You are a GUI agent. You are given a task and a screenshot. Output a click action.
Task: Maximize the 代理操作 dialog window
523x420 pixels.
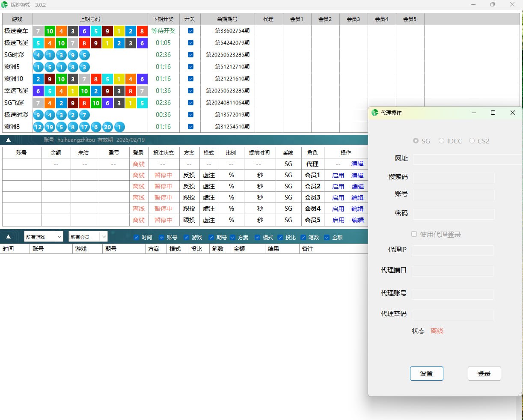pos(493,113)
